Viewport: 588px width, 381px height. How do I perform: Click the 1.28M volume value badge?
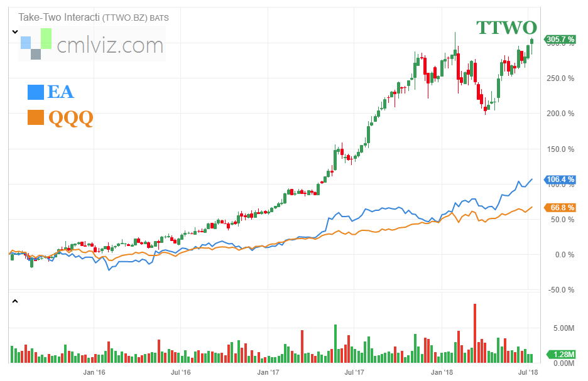(561, 355)
